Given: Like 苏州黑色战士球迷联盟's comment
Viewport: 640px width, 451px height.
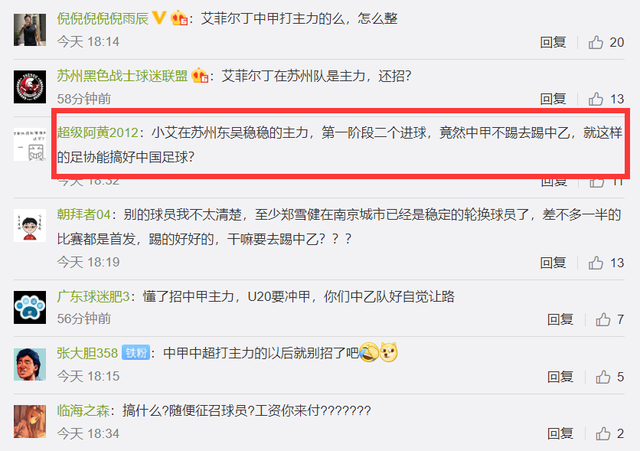Looking at the screenshot, I should pos(596,99).
